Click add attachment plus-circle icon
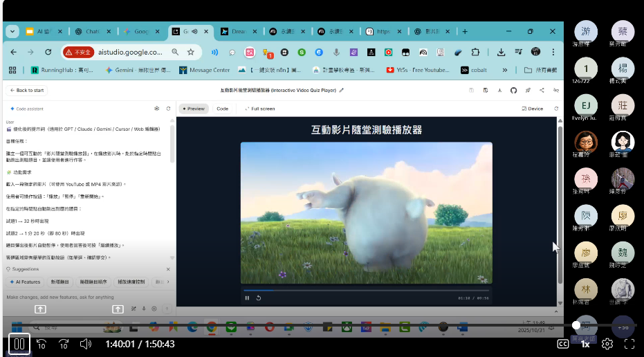Image resolution: width=644 pixels, height=357 pixels. pos(154,309)
